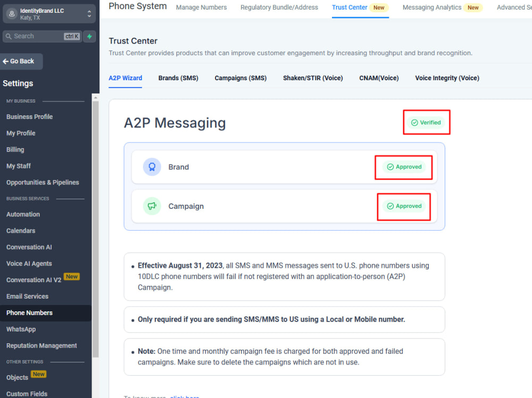Open Voice AI Agents settings
Image resolution: width=532 pixels, height=398 pixels.
tap(29, 264)
